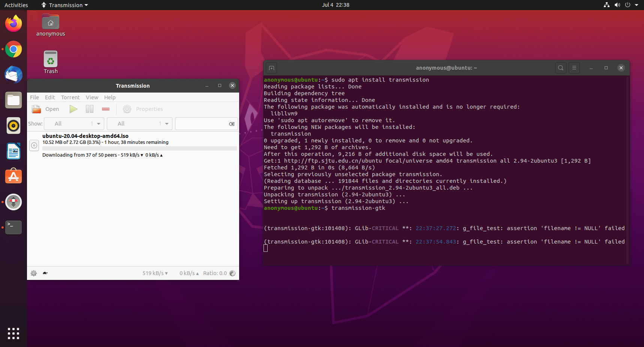Open the first All filter dropdown
Screen dimensions: 644x347
point(74,123)
